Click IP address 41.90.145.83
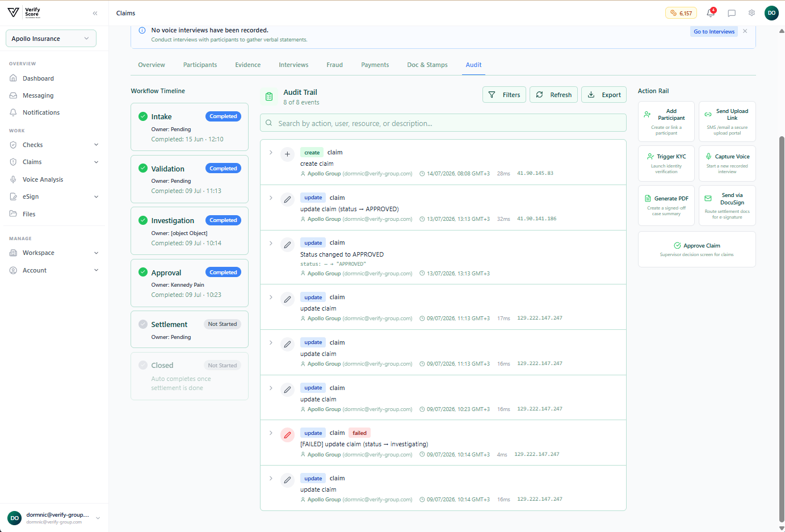The height and width of the screenshot is (532, 785). point(535,173)
